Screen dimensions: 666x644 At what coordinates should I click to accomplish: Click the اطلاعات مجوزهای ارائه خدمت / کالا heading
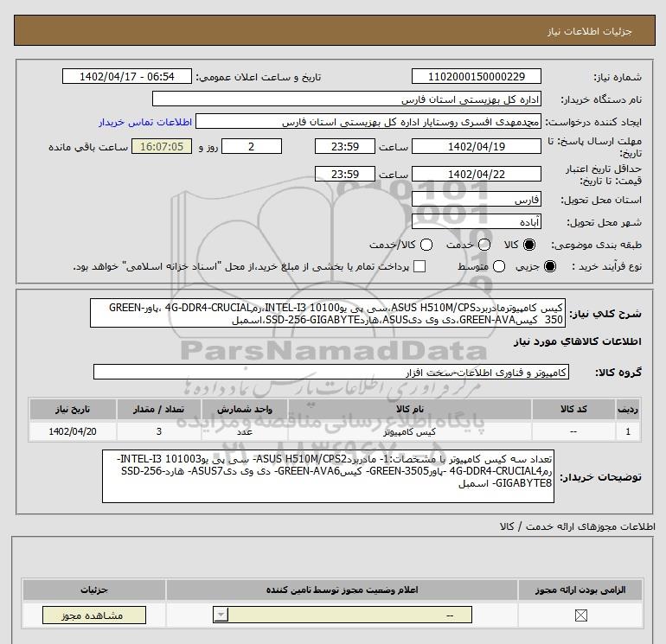point(578,526)
